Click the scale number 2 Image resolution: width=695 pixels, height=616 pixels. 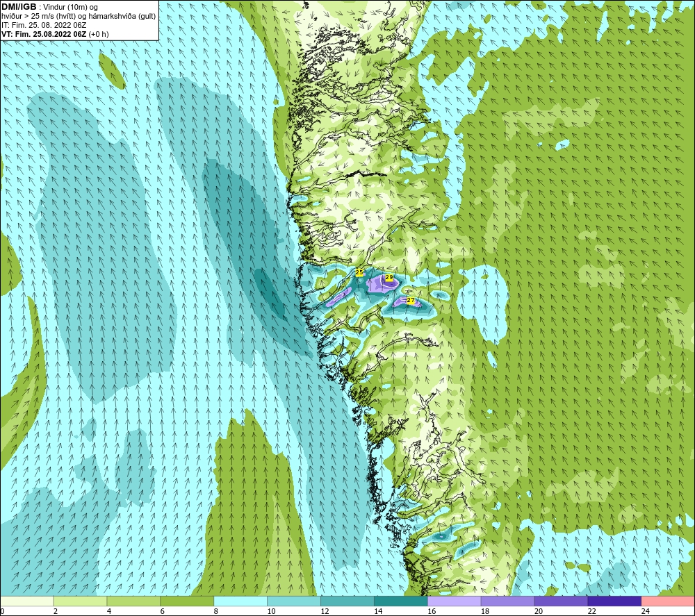pos(56,611)
